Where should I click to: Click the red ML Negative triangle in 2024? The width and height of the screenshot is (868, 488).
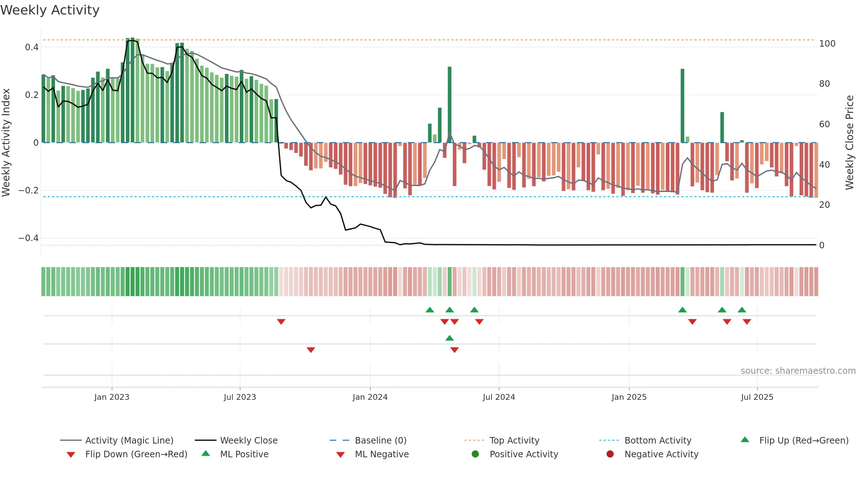[455, 350]
